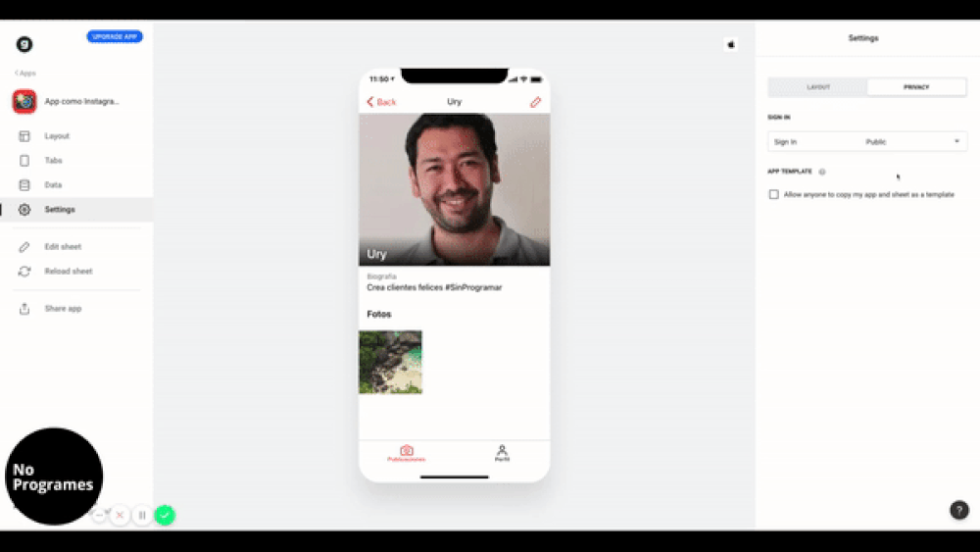Click the green checkmark finish recording button
This screenshot has height=552, width=980.
coord(165,515)
